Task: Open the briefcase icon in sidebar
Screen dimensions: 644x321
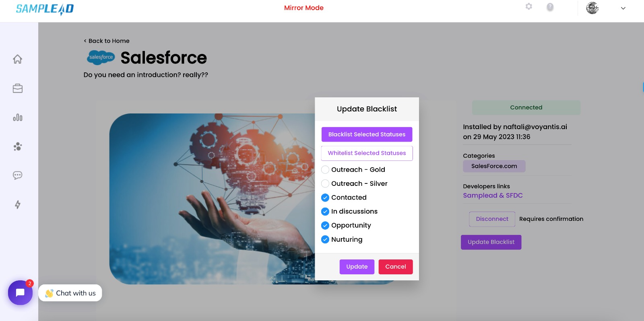Action: (17, 88)
